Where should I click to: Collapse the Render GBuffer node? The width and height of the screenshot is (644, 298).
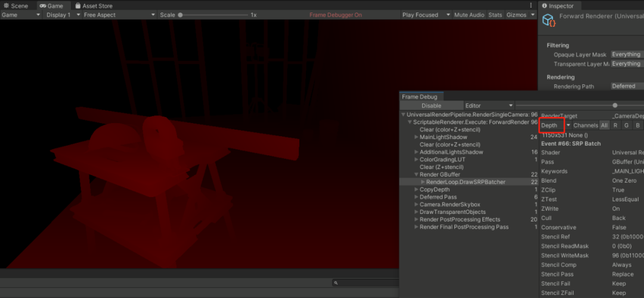pyautogui.click(x=416, y=174)
